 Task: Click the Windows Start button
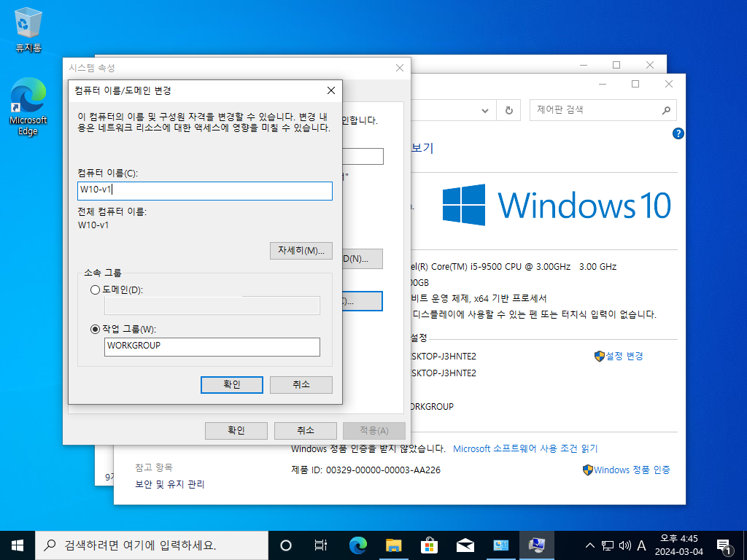pos(18,545)
